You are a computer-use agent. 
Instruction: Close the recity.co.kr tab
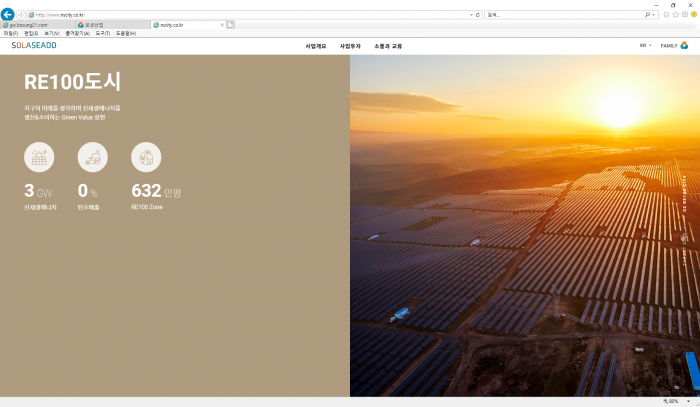pyautogui.click(x=221, y=24)
